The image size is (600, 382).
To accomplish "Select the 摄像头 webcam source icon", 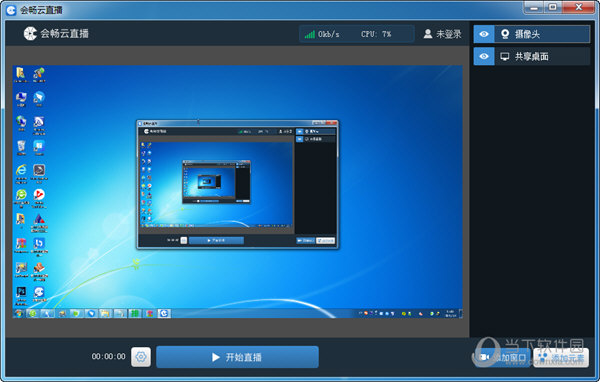I will (505, 34).
